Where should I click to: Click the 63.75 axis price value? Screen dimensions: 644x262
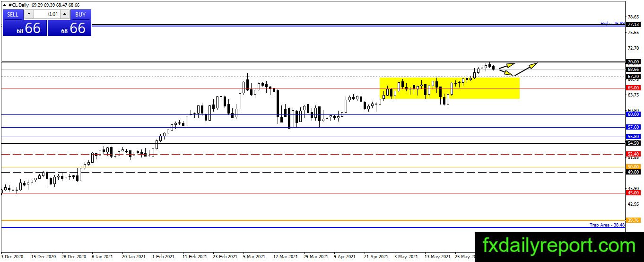[x=633, y=95]
